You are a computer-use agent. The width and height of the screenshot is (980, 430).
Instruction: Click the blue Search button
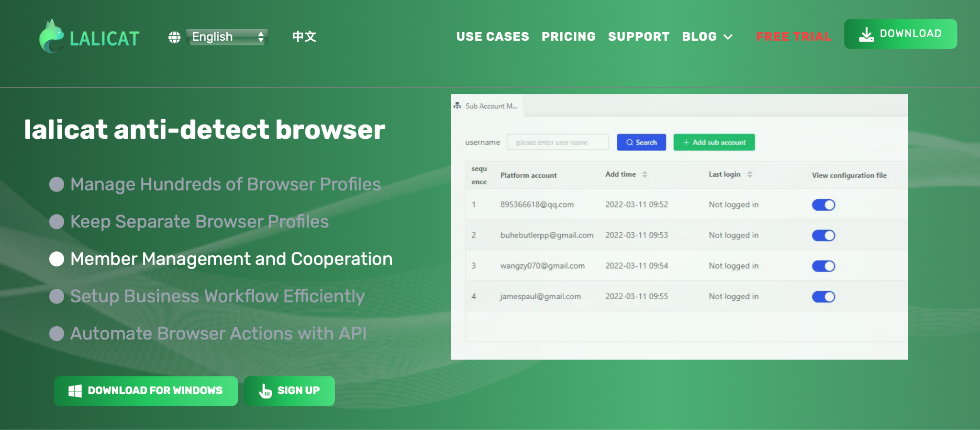pyautogui.click(x=641, y=142)
